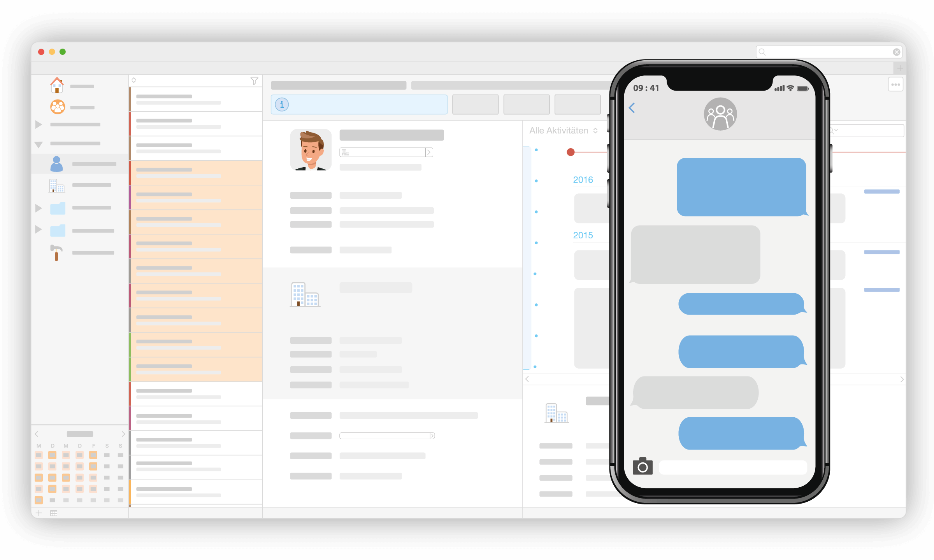This screenshot has height=560, width=934.
Task: Click the info button in contact view
Action: [281, 105]
